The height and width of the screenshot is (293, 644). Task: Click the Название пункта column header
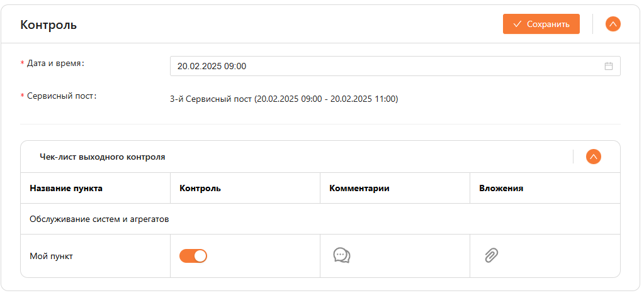click(66, 188)
